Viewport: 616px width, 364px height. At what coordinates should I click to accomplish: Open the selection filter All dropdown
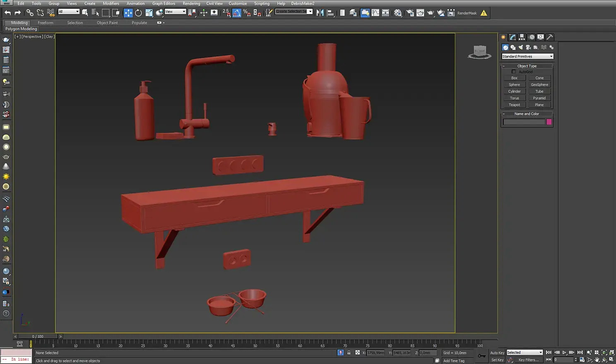pos(69,12)
